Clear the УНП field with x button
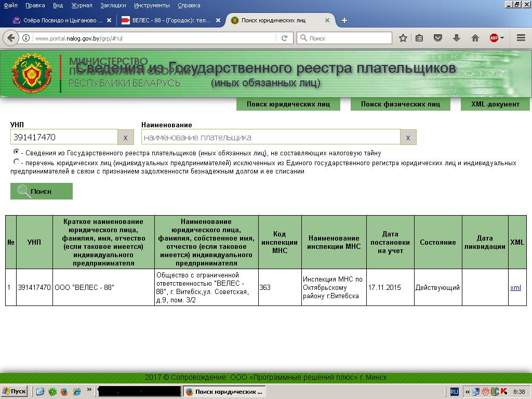Viewport: 532px width, 399px height. [x=125, y=137]
